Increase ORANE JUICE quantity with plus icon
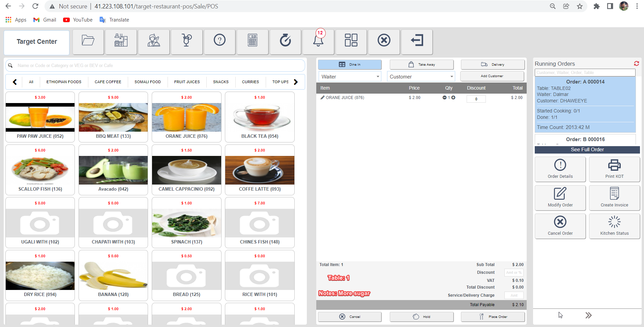The width and height of the screenshot is (644, 327). (x=453, y=98)
